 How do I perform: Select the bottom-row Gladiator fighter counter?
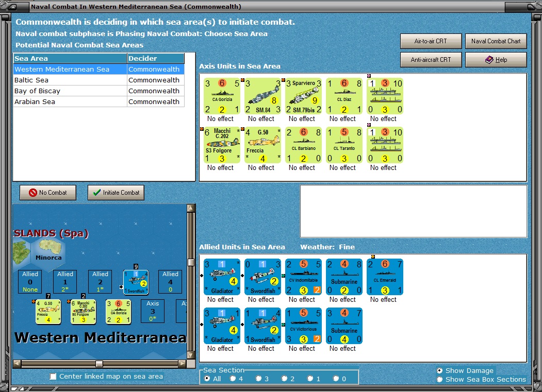click(x=222, y=326)
